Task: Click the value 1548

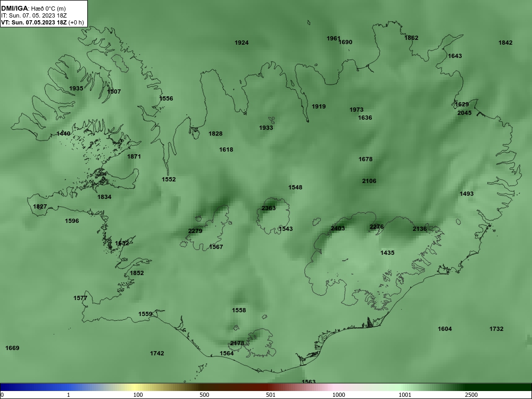Action: [295, 187]
